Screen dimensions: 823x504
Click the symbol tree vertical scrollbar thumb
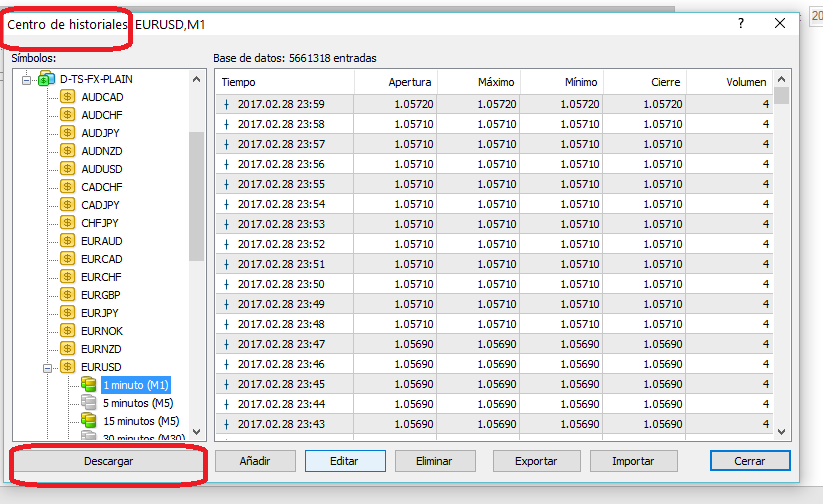pos(196,195)
